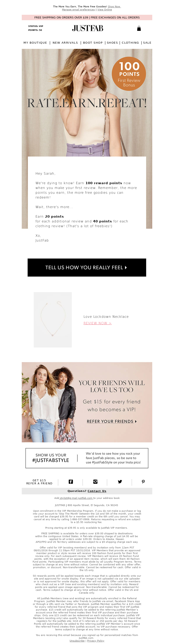Click Tell Us How You Really Feel

point(87,268)
